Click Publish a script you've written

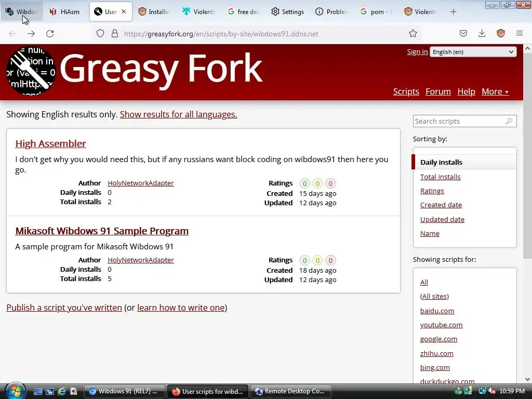point(64,308)
